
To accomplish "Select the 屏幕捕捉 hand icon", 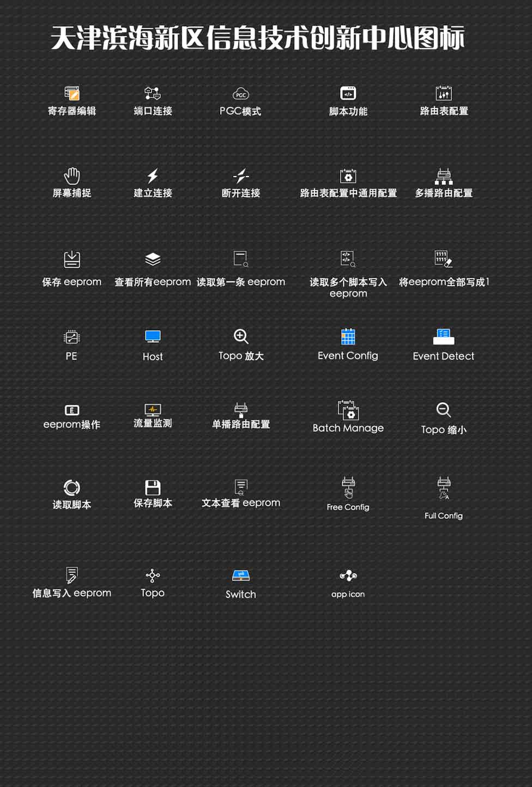I will coord(72,175).
